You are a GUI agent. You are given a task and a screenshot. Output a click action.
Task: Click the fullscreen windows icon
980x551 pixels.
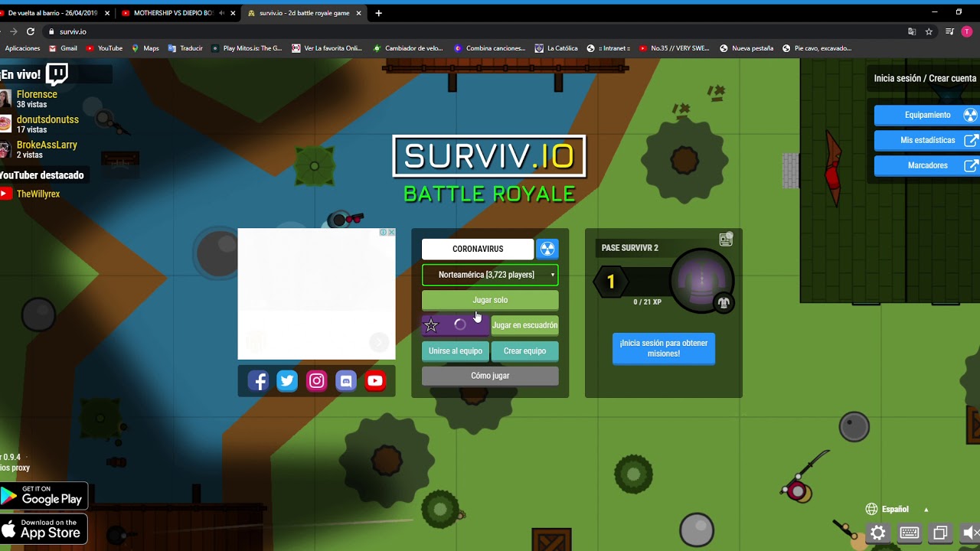pos(940,533)
